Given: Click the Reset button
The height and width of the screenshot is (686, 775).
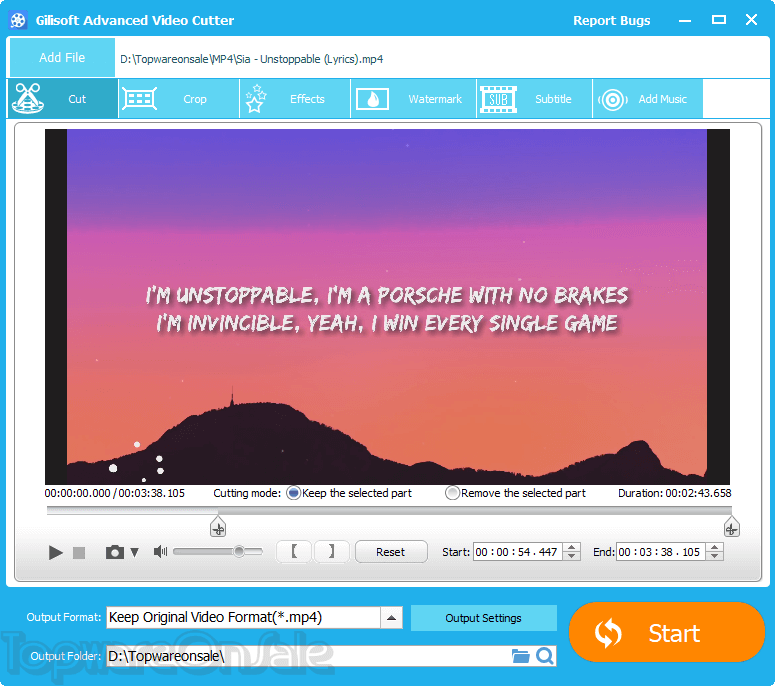Looking at the screenshot, I should 391,552.
